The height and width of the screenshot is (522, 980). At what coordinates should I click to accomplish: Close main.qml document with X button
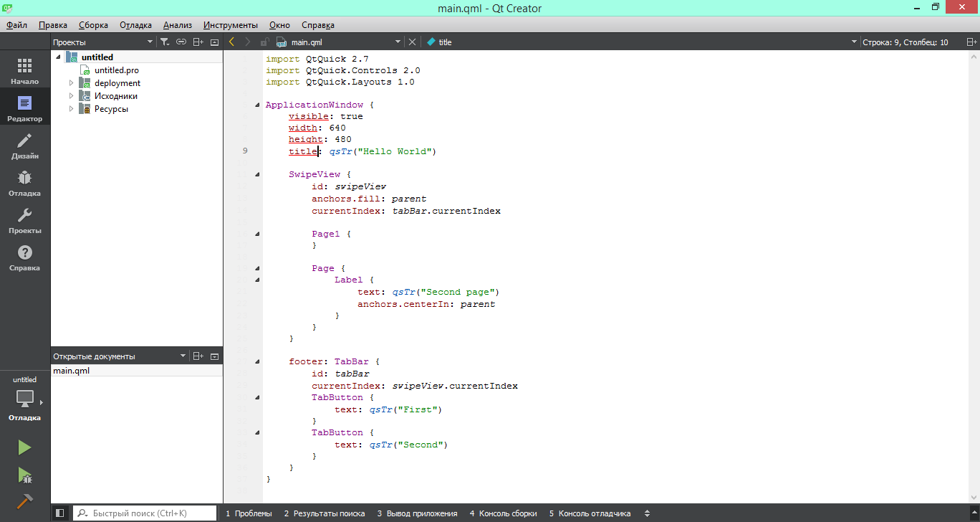coord(412,42)
